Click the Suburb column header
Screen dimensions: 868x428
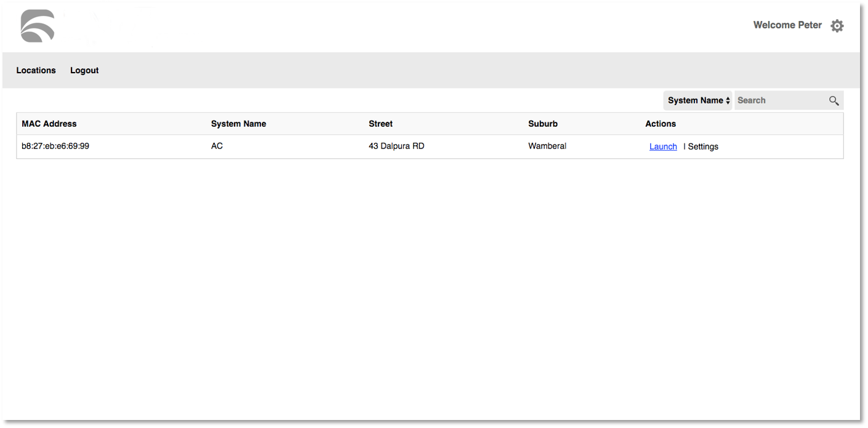[x=543, y=124]
